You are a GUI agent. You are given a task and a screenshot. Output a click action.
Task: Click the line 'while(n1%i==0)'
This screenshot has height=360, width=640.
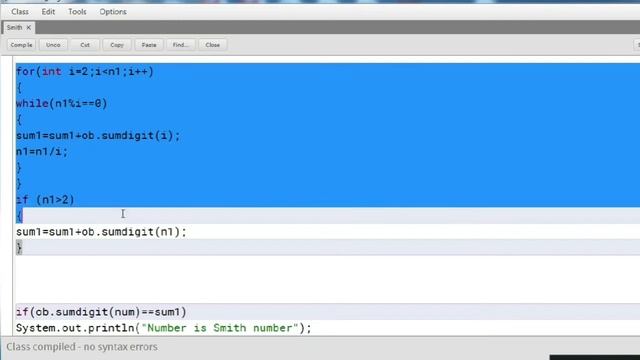tap(62, 104)
